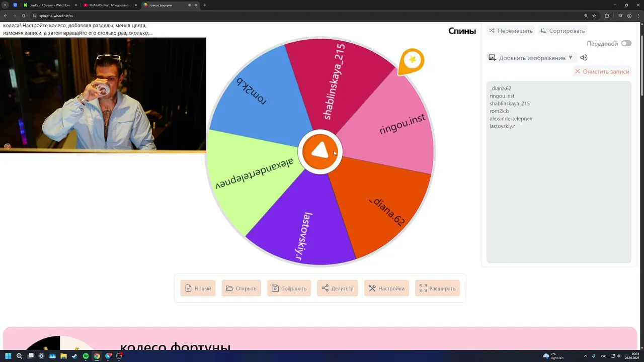Switch to the LowCash1 Stream tab

coord(50,5)
